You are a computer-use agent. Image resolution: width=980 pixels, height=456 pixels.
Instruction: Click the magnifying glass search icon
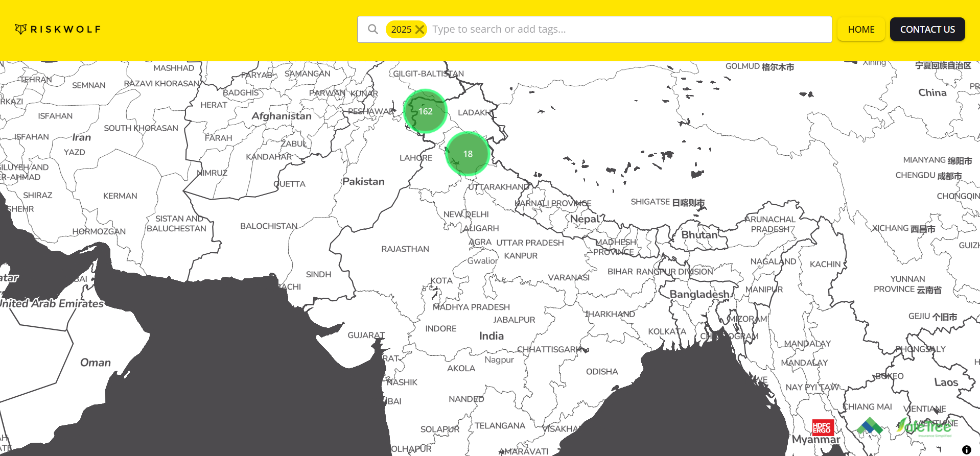[x=373, y=29]
